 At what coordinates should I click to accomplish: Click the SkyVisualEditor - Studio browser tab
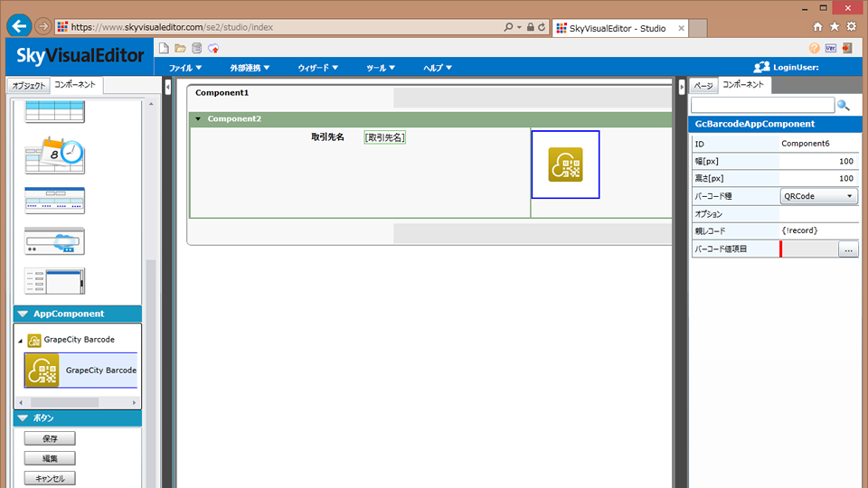(620, 28)
